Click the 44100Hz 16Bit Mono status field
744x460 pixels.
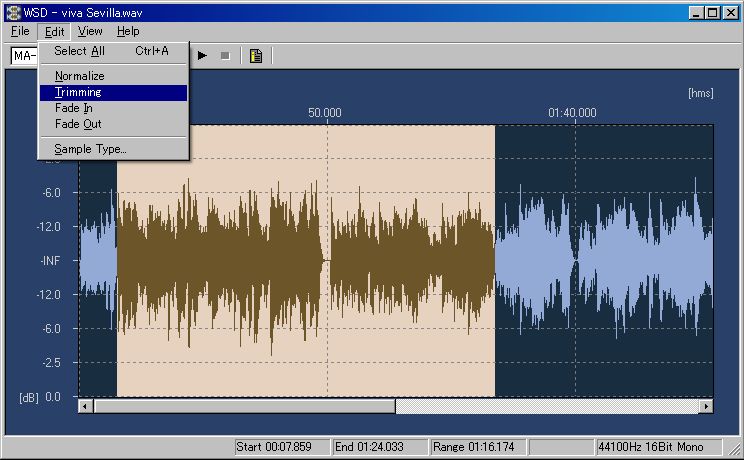tap(659, 447)
